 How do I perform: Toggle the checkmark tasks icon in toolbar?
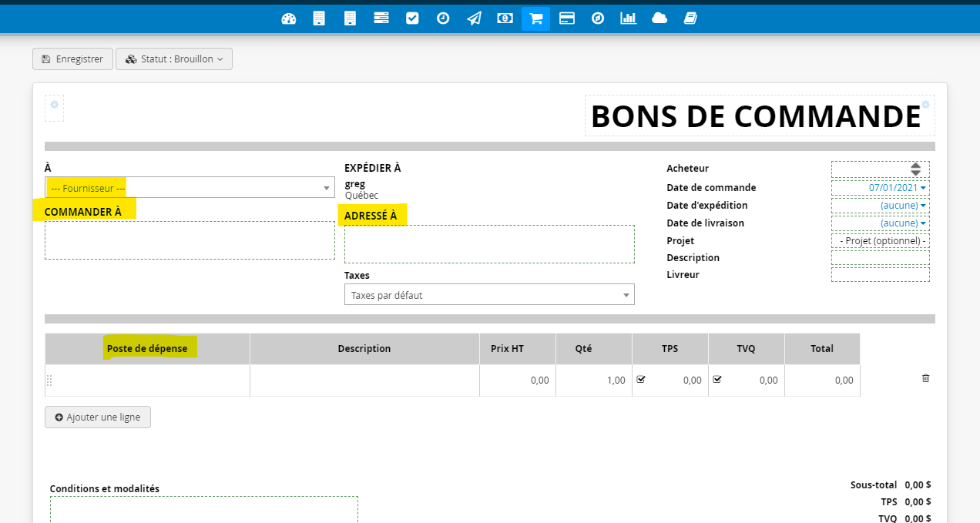click(411, 18)
